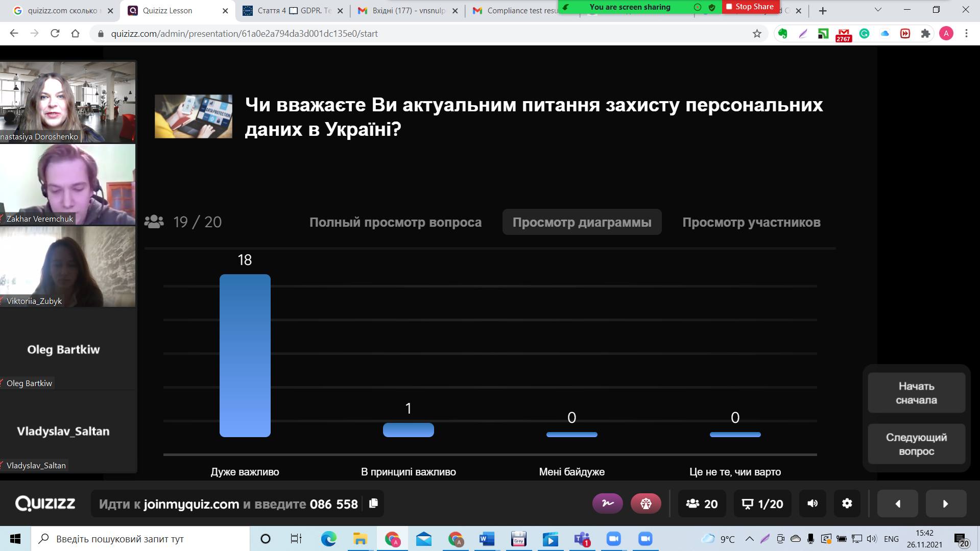Click the question's data protection thumbnail
The image size is (980, 551).
click(x=194, y=116)
